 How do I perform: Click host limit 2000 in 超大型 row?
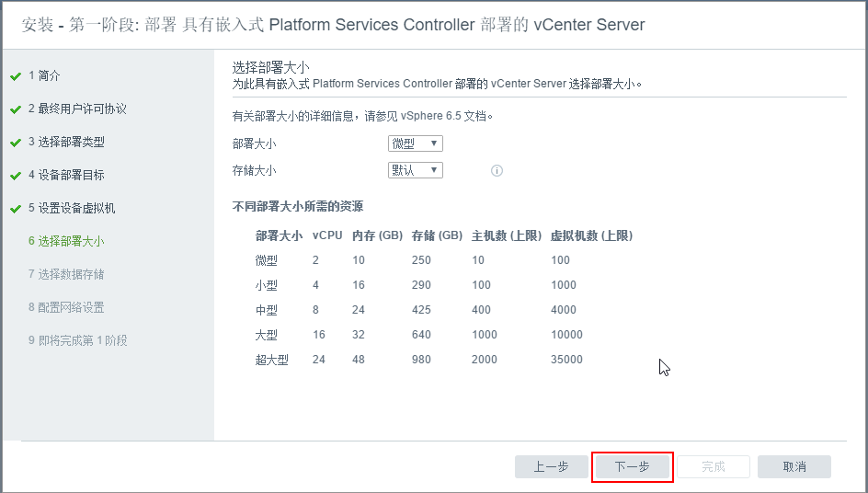485,360
